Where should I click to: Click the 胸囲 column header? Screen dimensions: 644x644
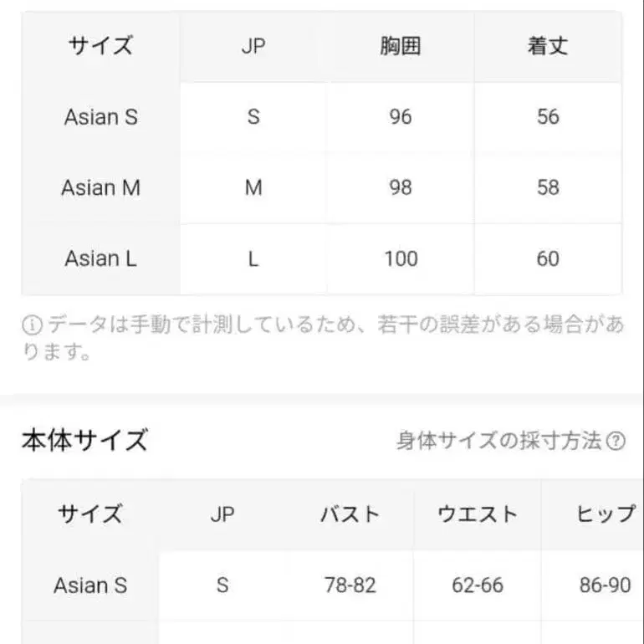pyautogui.click(x=401, y=46)
